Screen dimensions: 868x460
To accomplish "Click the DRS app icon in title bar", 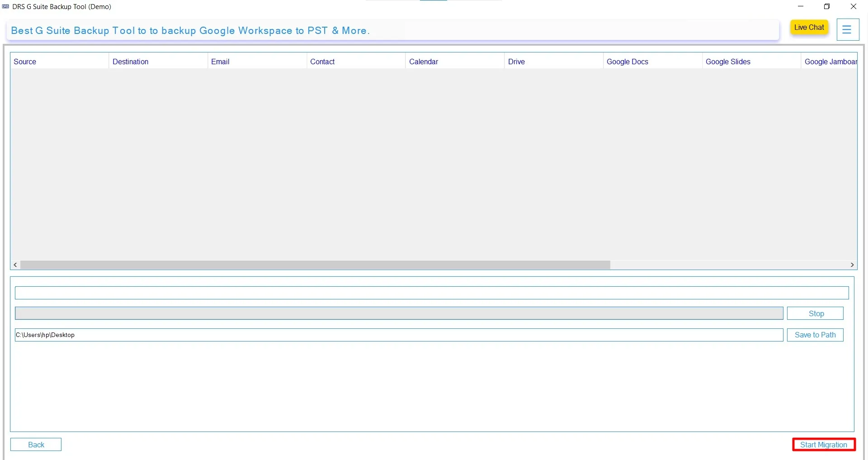I will pyautogui.click(x=5, y=7).
